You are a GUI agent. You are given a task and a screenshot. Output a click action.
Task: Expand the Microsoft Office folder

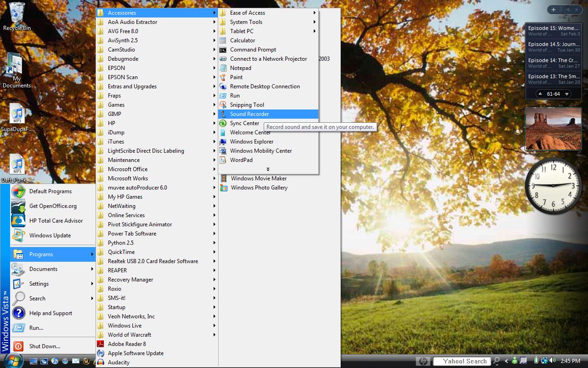157,169
